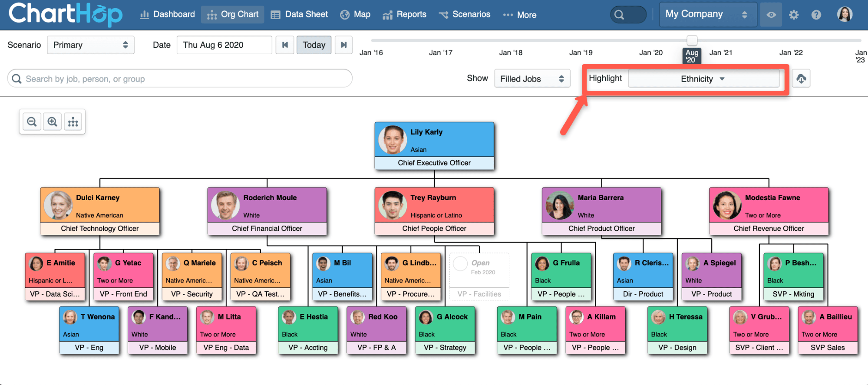Click Modestia Fawne's profile photo
This screenshot has height=385, width=868.
click(727, 205)
